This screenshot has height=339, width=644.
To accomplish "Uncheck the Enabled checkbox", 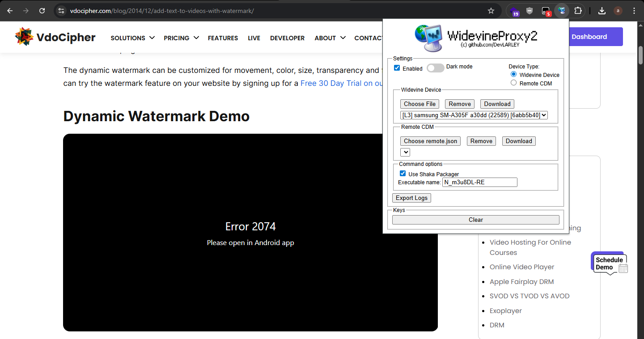I will (397, 68).
